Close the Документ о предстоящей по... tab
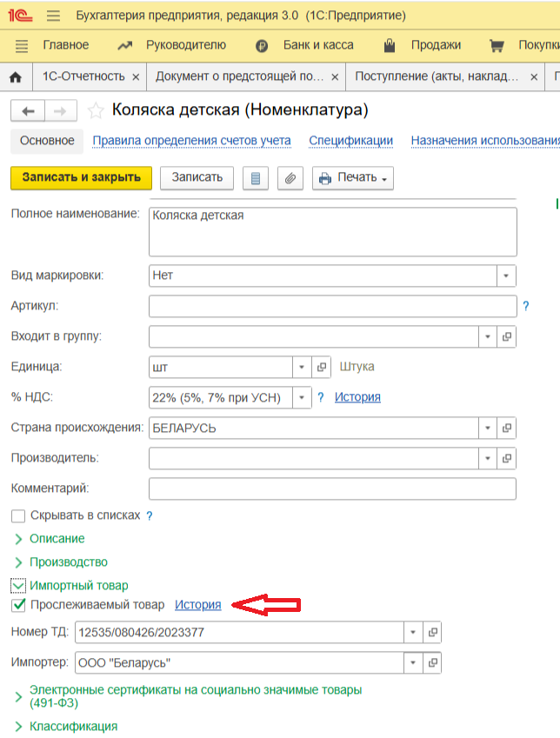The image size is (560, 738). pyautogui.click(x=335, y=77)
